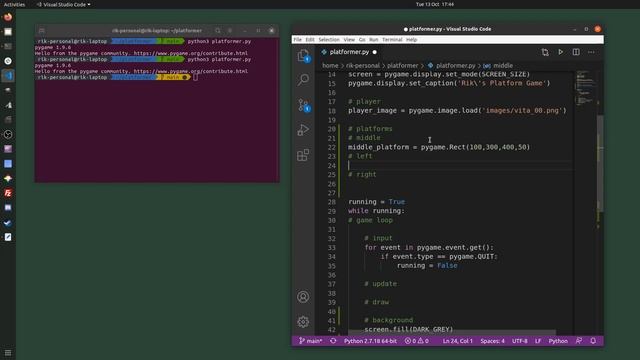Image resolution: width=640 pixels, height=360 pixels.
Task: Click Activities in the top bar
Action: 14,4
